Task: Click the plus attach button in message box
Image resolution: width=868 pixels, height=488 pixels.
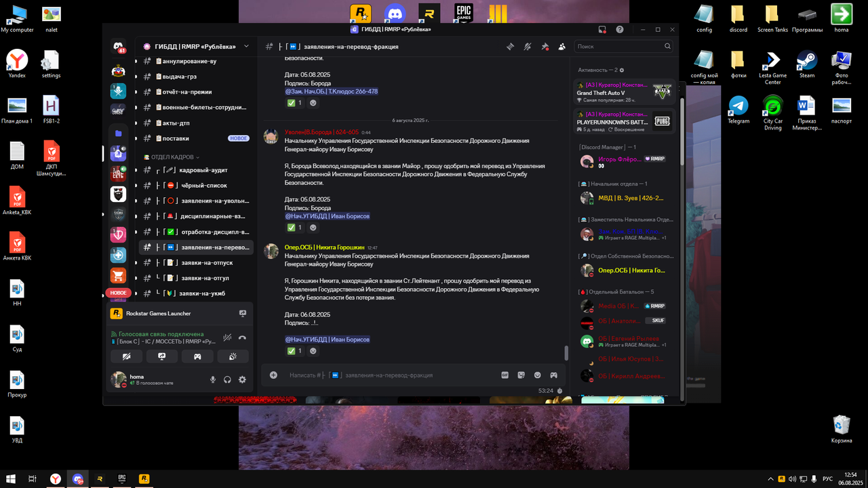Action: pos(273,375)
